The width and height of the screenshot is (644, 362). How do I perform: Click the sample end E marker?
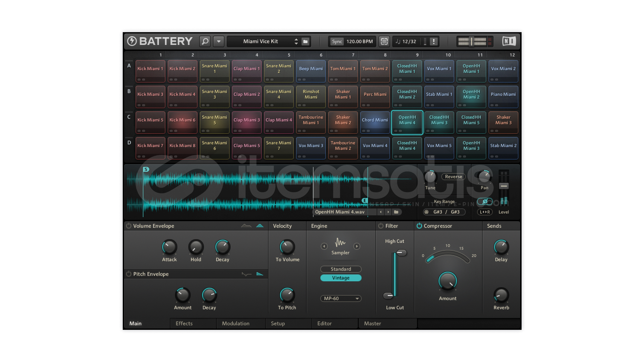(x=365, y=200)
